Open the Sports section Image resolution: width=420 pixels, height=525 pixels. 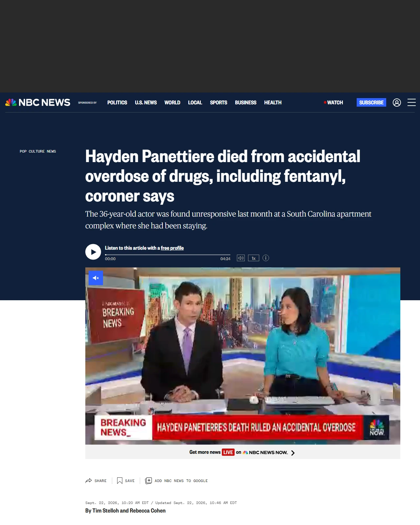pos(219,103)
